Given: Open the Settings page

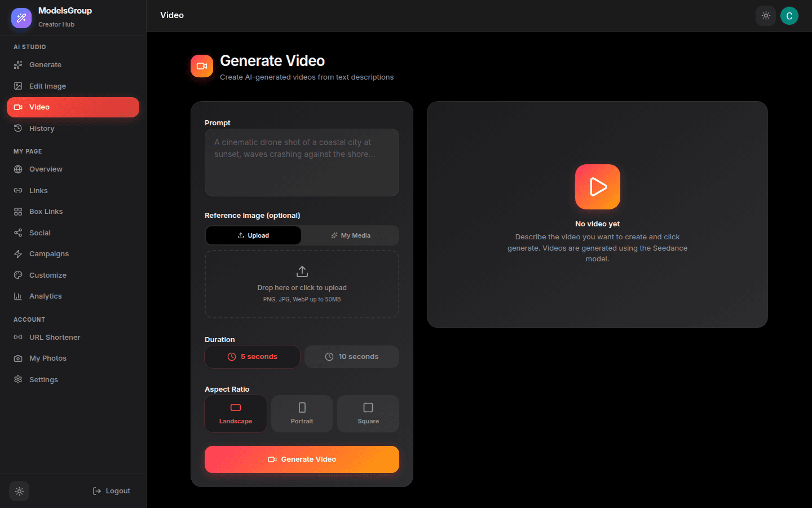Looking at the screenshot, I should (x=43, y=379).
